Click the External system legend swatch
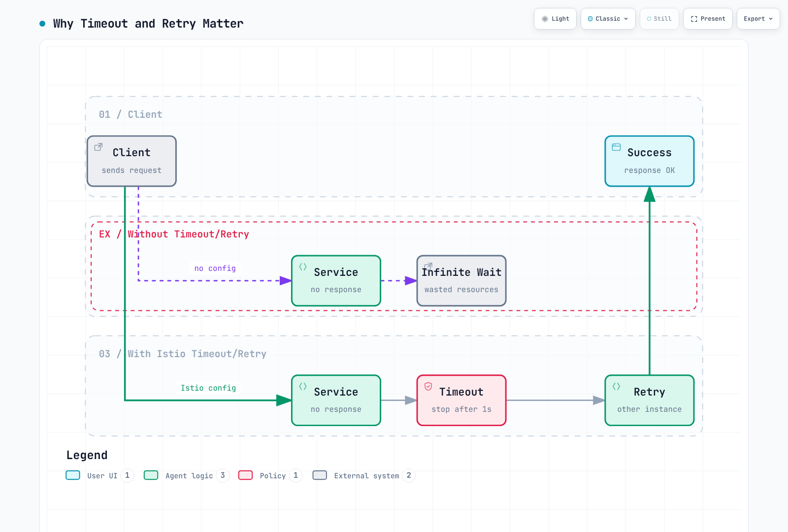 [320, 475]
